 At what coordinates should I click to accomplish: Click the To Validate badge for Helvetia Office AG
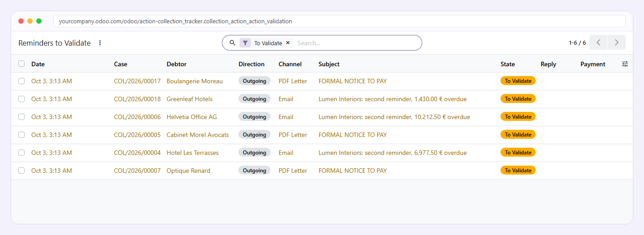pyautogui.click(x=518, y=117)
